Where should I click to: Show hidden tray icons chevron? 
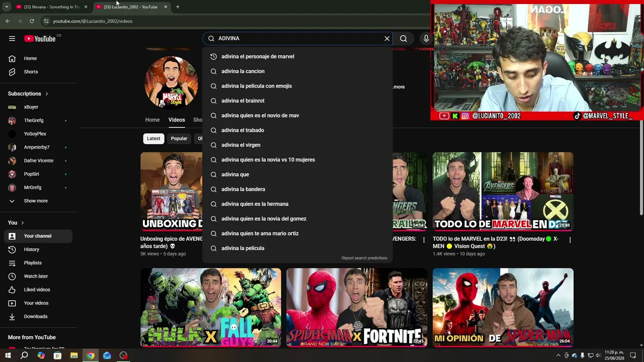coord(558,355)
